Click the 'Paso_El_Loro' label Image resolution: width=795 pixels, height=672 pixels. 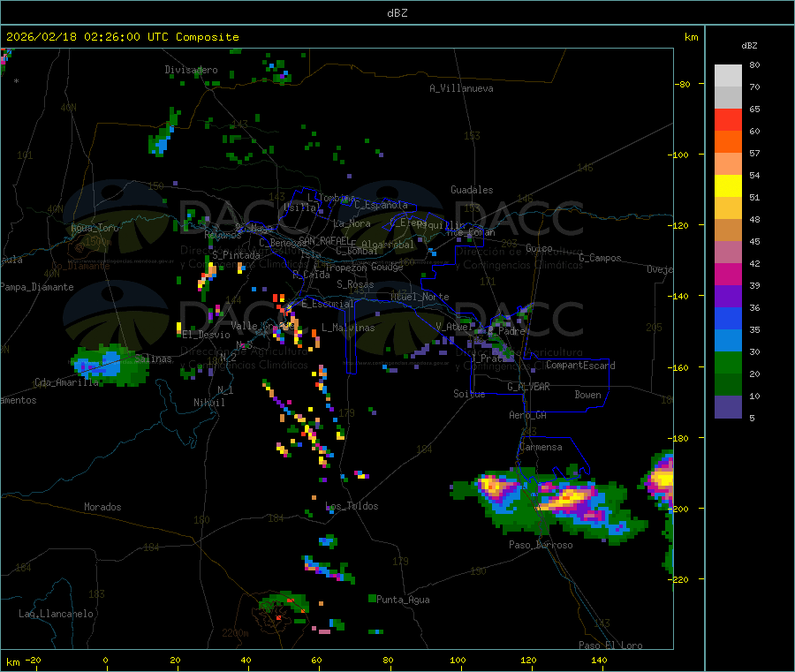[x=610, y=646]
